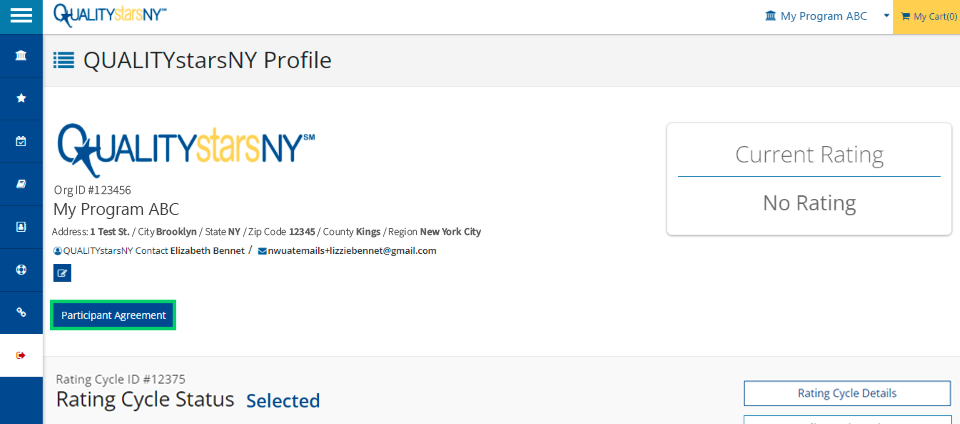
Task: Click the life ring support icon
Action: [x=21, y=270]
